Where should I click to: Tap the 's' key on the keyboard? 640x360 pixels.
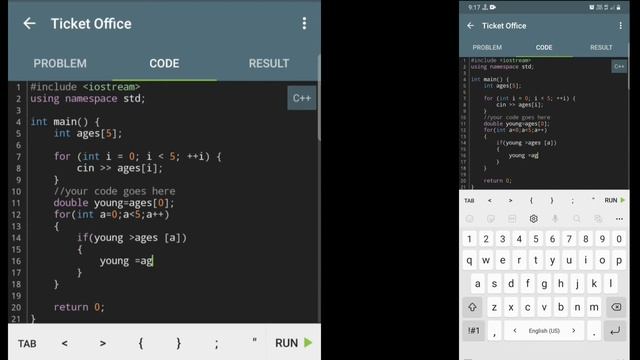pyautogui.click(x=494, y=284)
